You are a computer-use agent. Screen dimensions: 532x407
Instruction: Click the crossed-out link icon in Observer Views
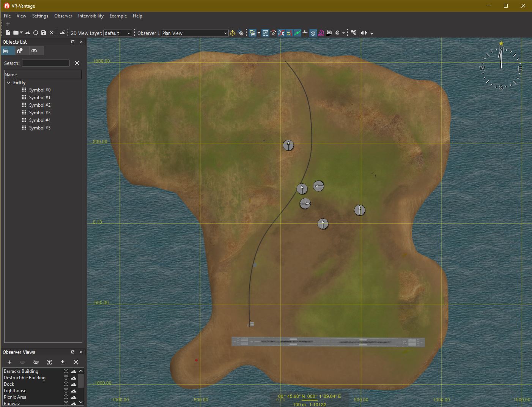(x=36, y=362)
